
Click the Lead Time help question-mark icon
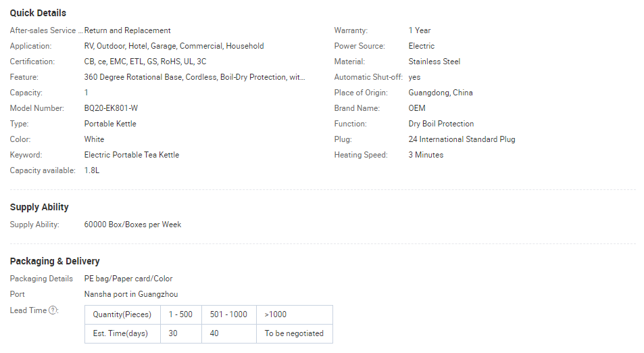53,310
